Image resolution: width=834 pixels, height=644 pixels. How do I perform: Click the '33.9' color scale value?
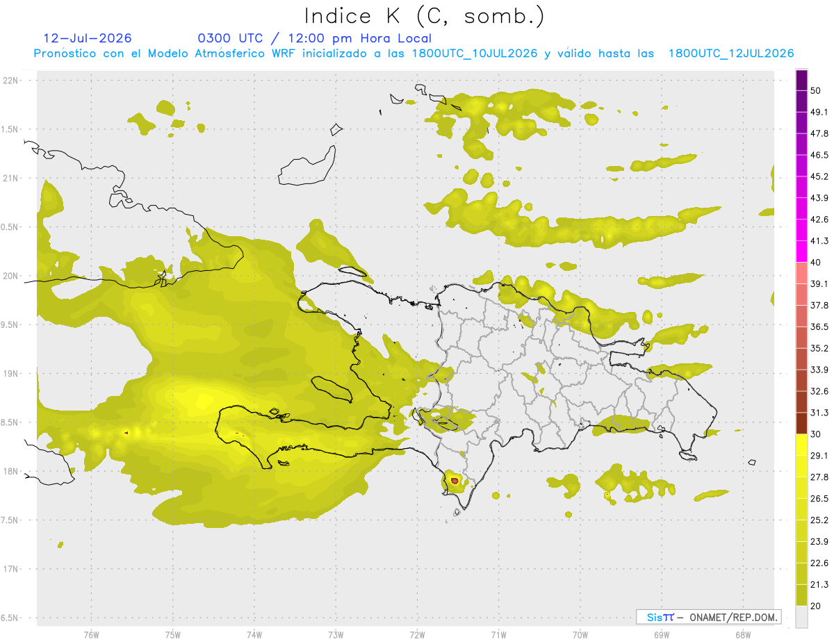pyautogui.click(x=819, y=370)
